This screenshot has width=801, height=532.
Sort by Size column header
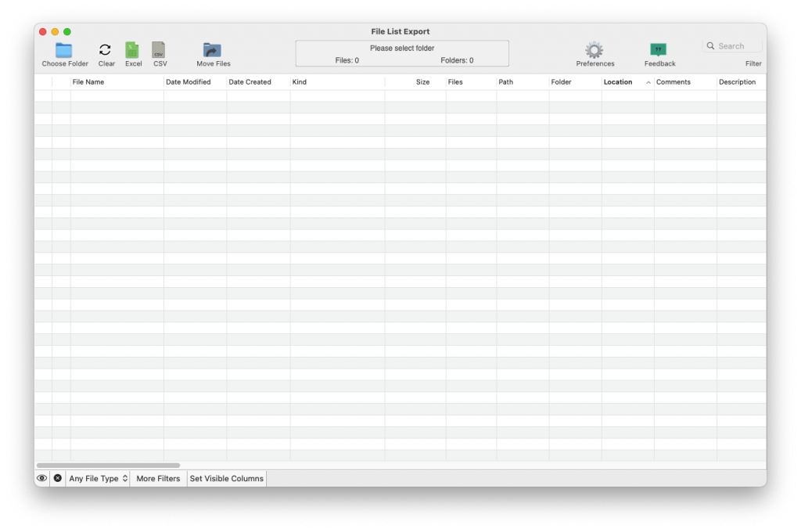415,82
